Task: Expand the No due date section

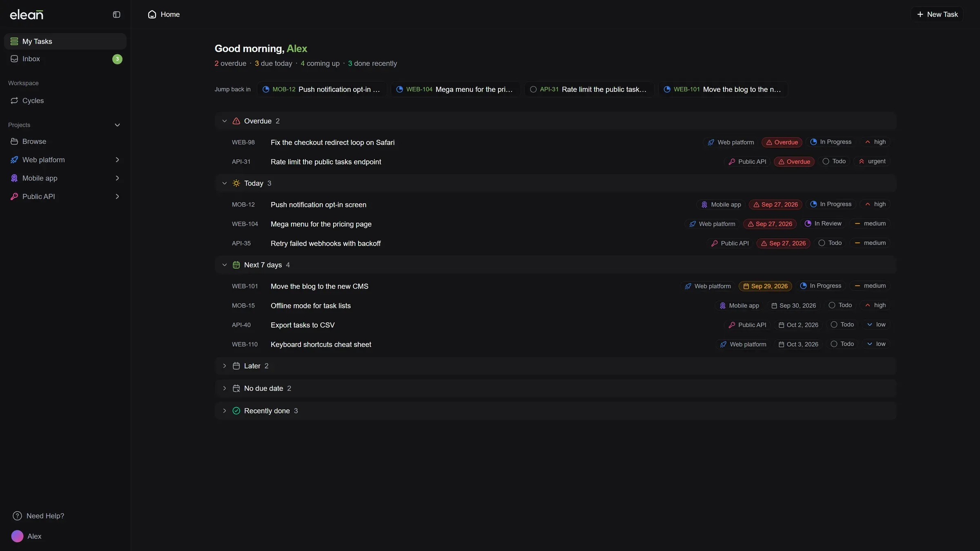Action: coord(224,389)
